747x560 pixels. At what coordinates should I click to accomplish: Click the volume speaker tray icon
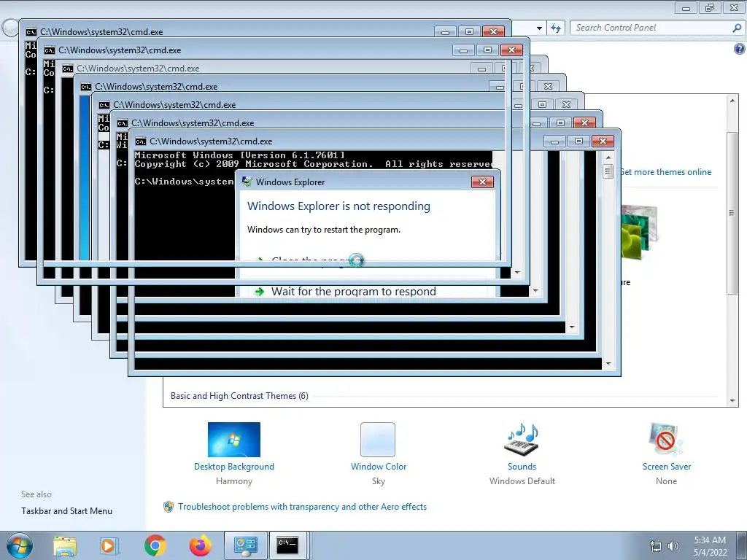(x=673, y=546)
